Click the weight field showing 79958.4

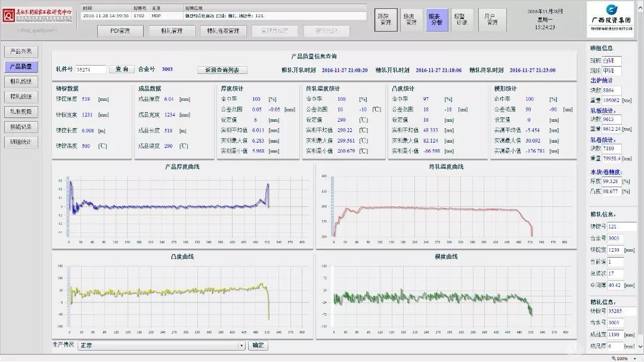[x=612, y=158]
